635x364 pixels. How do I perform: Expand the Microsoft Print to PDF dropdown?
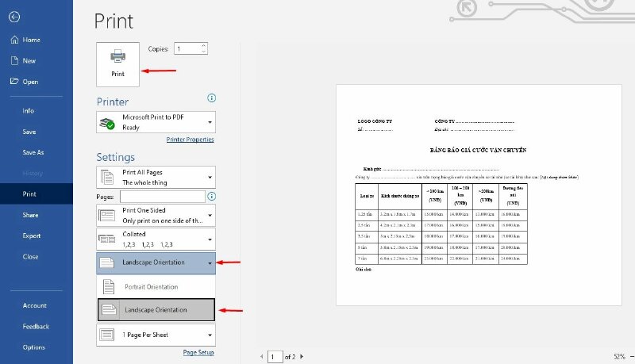(156, 122)
